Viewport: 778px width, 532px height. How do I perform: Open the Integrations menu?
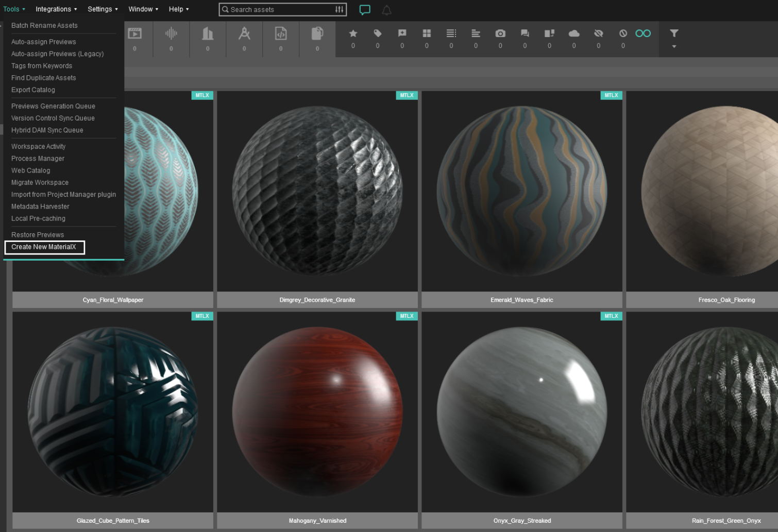point(56,9)
